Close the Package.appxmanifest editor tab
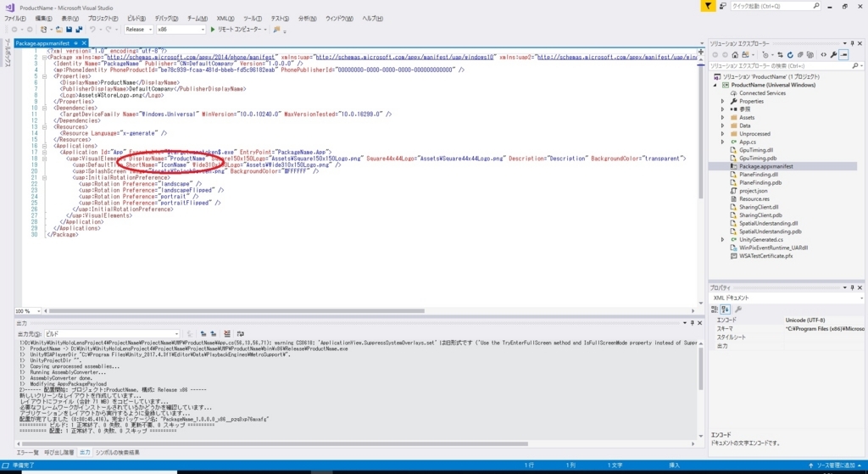 click(x=84, y=43)
